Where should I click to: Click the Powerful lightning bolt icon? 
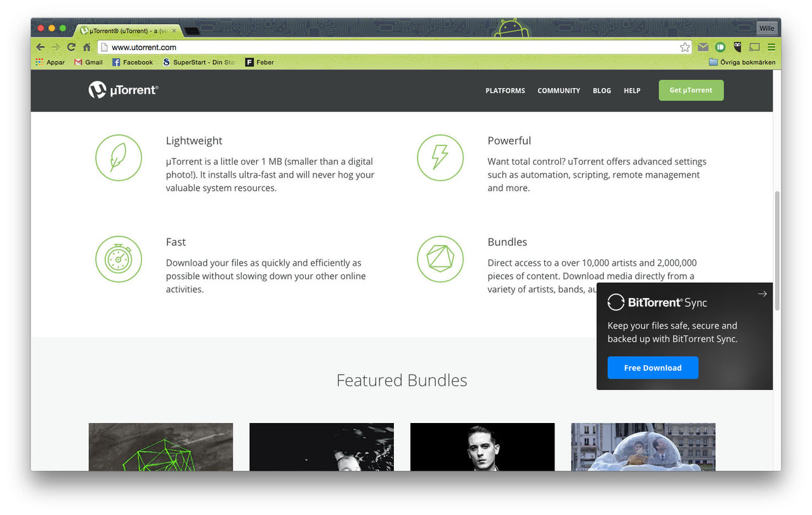point(440,157)
